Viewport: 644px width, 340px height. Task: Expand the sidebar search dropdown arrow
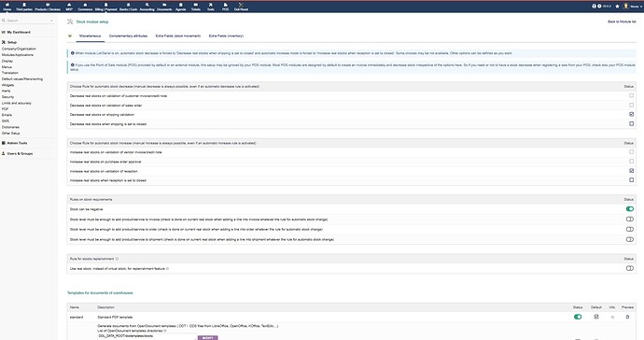click(51, 21)
